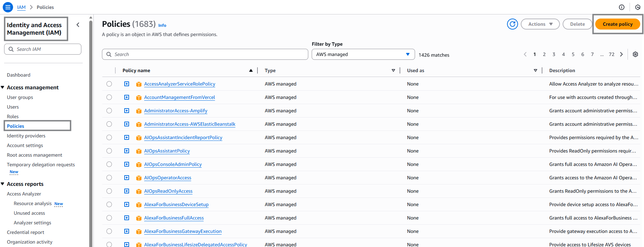Expand the AccessAnalyzerServiceRolePolicy row
Viewport: 644px width, 247px height.
click(127, 84)
